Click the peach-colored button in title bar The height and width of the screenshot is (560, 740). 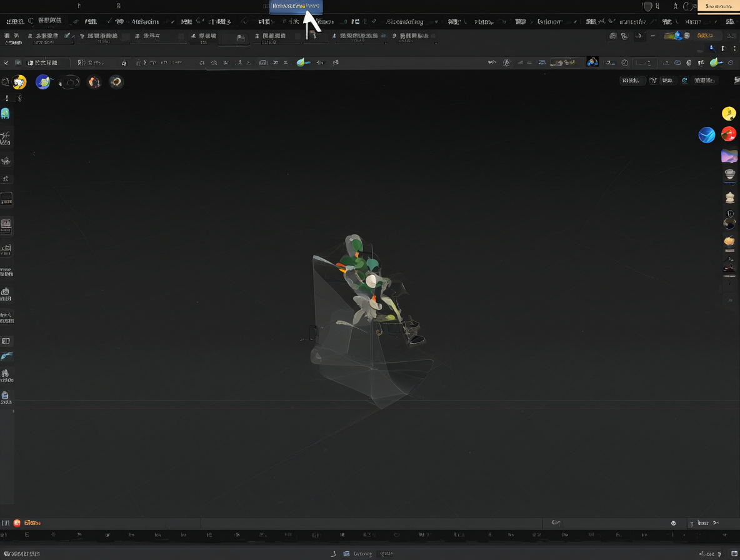coord(718,6)
